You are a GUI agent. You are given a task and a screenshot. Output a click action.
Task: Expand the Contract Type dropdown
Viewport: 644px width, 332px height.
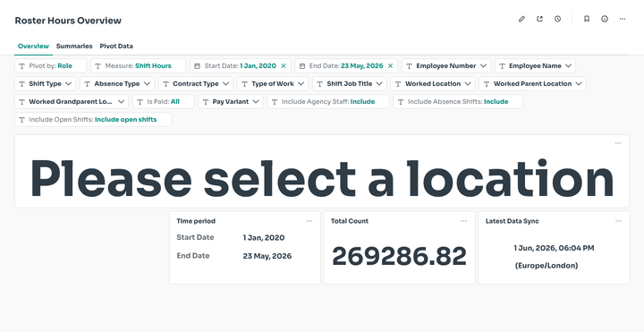[x=196, y=84]
